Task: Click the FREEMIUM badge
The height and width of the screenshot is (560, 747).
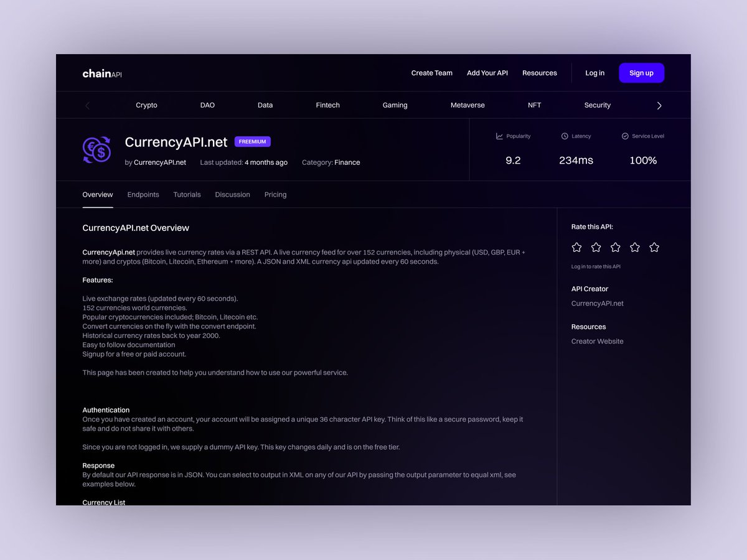Action: tap(252, 142)
